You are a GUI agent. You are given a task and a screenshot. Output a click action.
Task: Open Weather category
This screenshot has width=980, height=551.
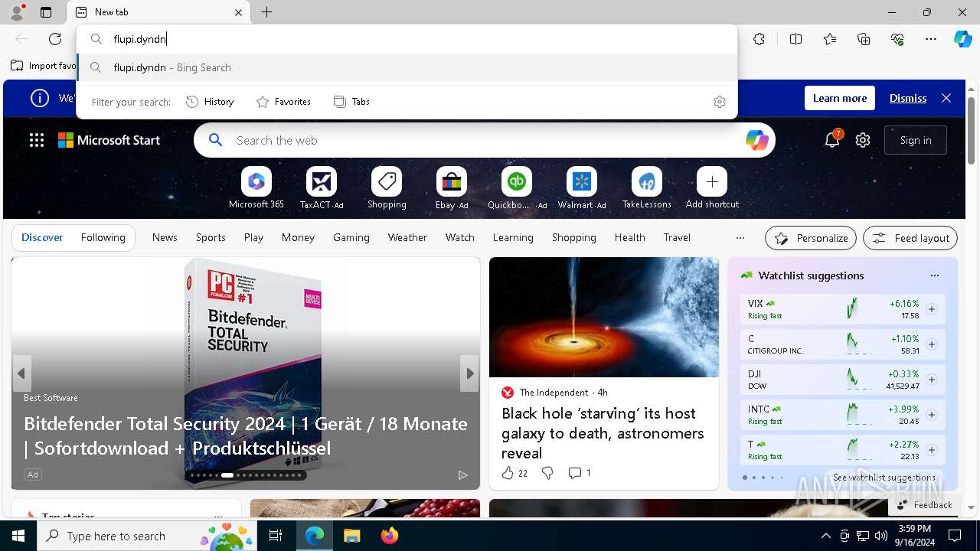pos(407,237)
